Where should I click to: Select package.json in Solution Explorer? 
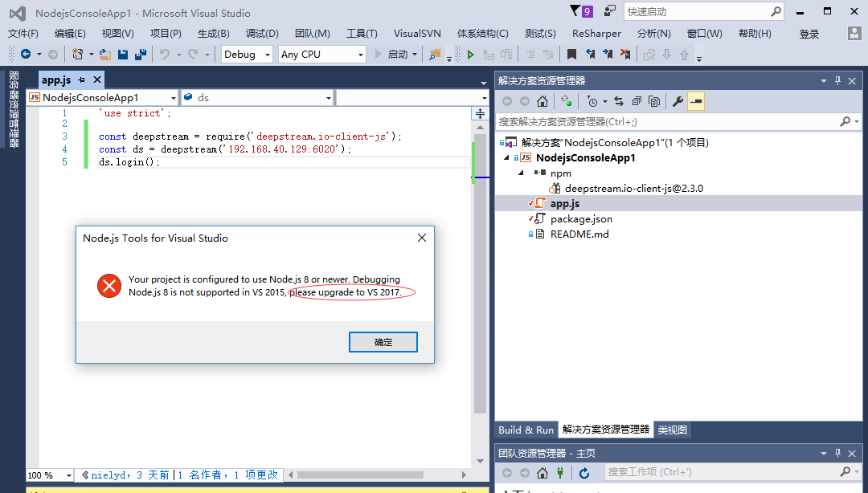click(x=581, y=219)
